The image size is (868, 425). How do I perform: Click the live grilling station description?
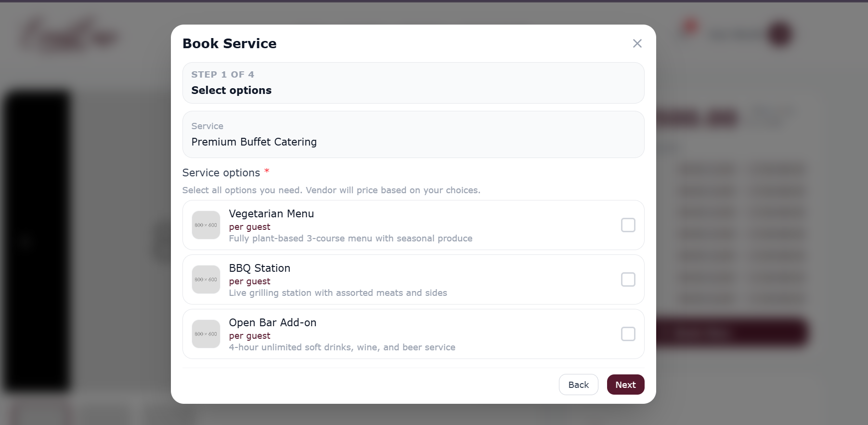click(338, 293)
